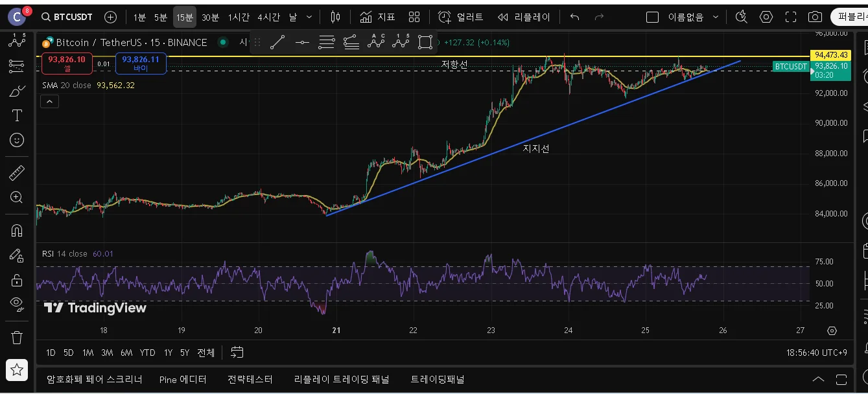Image resolution: width=868 pixels, height=394 pixels.
Task: Open chart settings hexagon icon
Action: coord(766,17)
